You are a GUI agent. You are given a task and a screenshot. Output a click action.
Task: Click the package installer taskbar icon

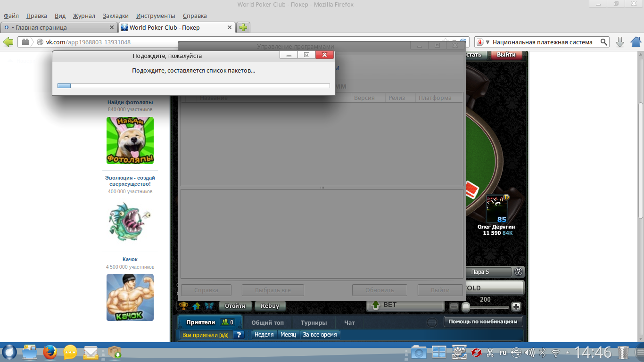[114, 352]
